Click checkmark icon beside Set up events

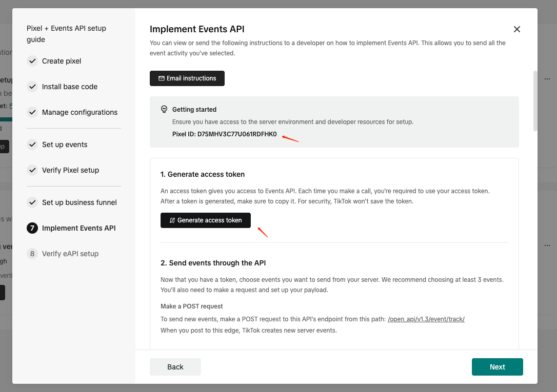(32, 145)
